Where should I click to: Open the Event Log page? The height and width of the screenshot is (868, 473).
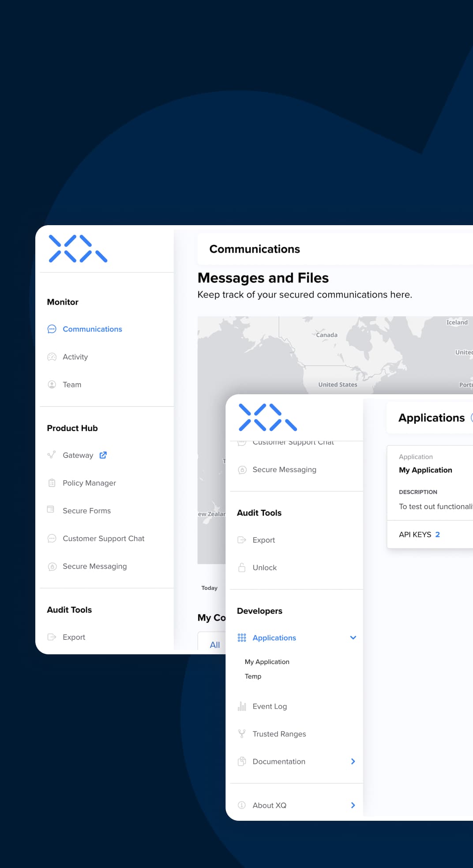[270, 706]
